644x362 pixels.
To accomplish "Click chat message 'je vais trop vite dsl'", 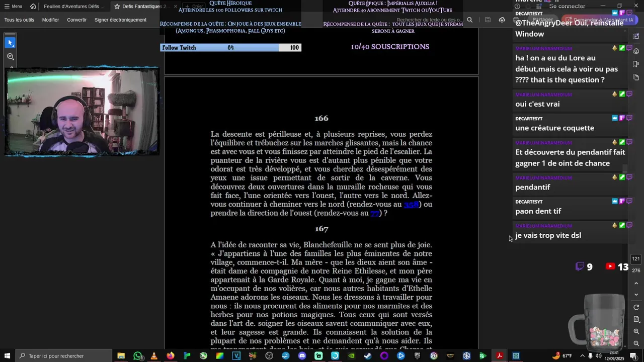I will [x=548, y=235].
